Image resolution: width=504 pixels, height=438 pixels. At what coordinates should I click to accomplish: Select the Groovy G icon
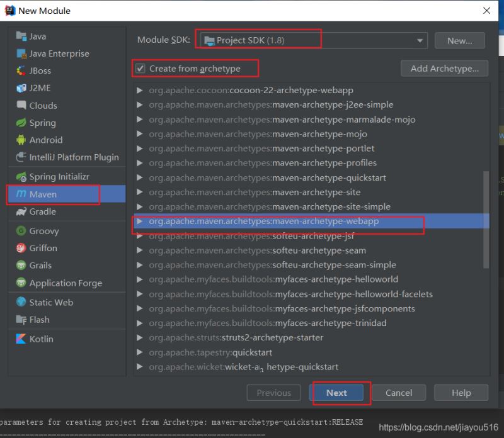pyautogui.click(x=21, y=230)
